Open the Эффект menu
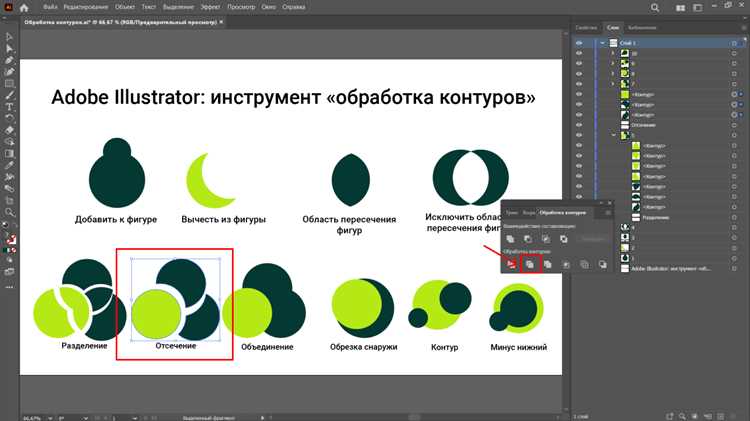The image size is (750, 421). click(x=210, y=7)
